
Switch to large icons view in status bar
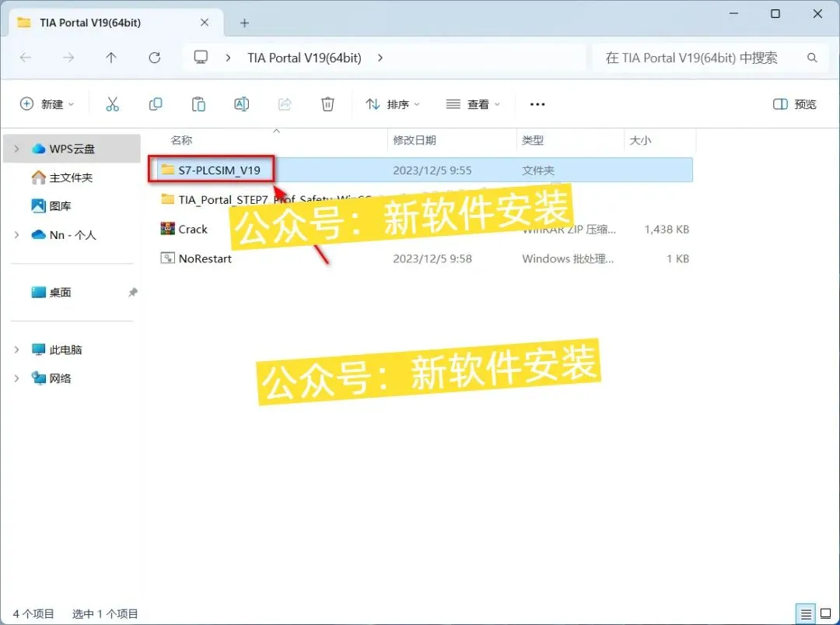[x=825, y=614]
